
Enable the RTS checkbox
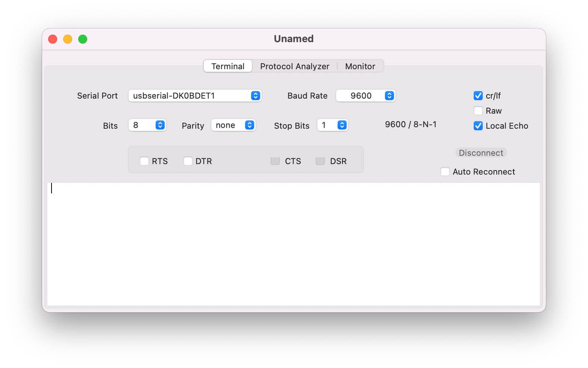pyautogui.click(x=144, y=161)
